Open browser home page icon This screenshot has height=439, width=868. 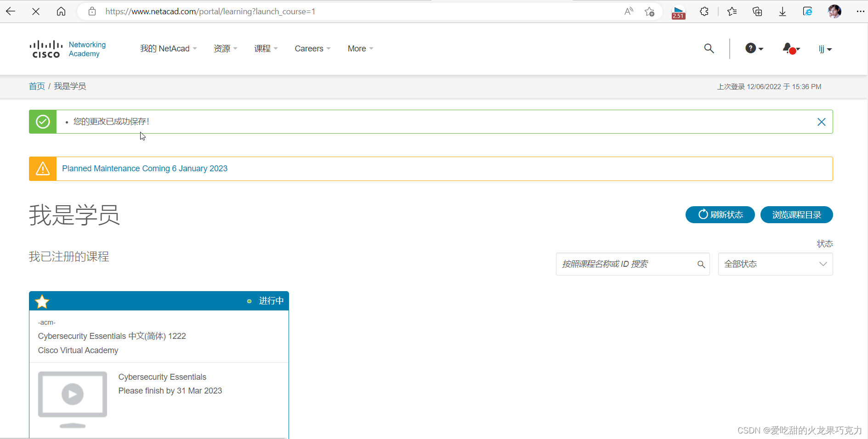[61, 11]
